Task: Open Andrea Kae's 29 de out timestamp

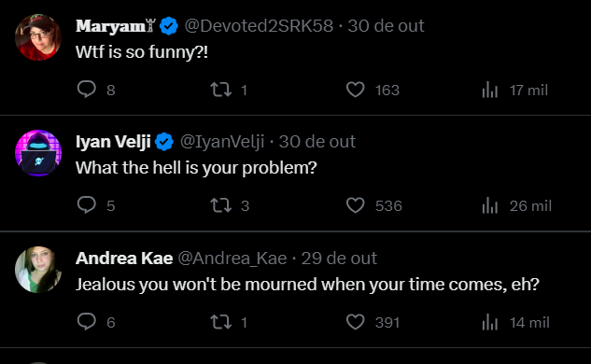Action: tap(339, 259)
